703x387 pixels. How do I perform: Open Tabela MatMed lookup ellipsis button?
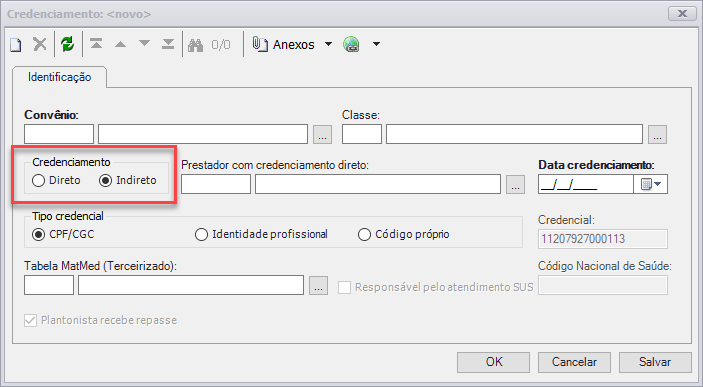click(318, 286)
